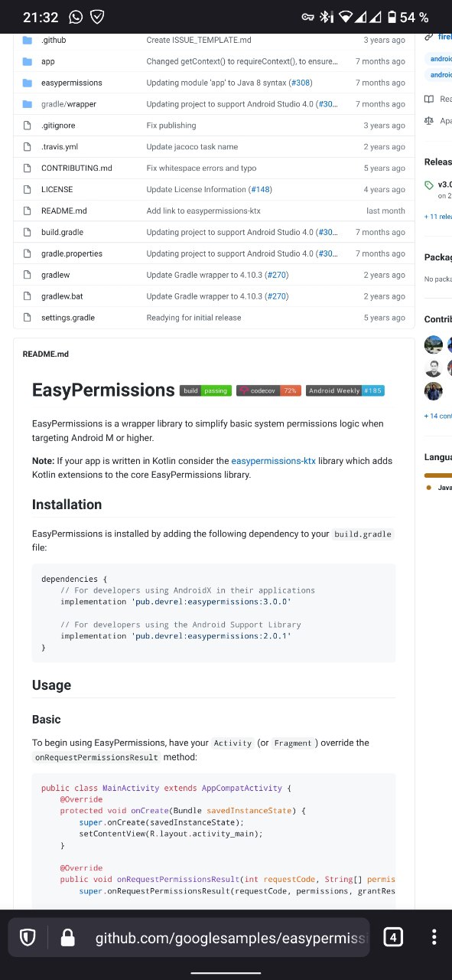The width and height of the screenshot is (452, 980).
Task: Click the file icon next to settings.gradle
Action: coord(28,318)
